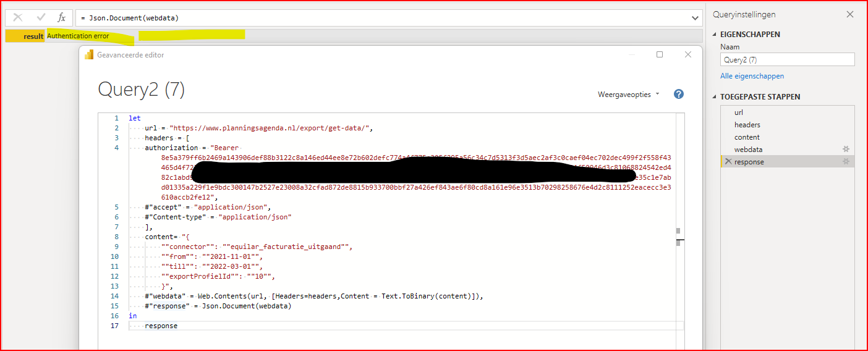Collapse the TOEGEPASTE STAPPEN section
Viewport: 868px width, 351px height.
coord(716,97)
